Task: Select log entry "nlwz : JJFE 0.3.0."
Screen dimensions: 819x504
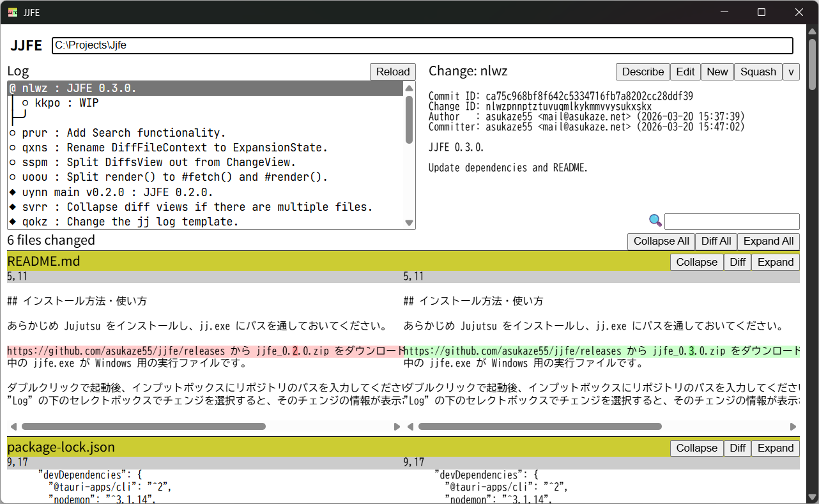Action: [x=206, y=88]
